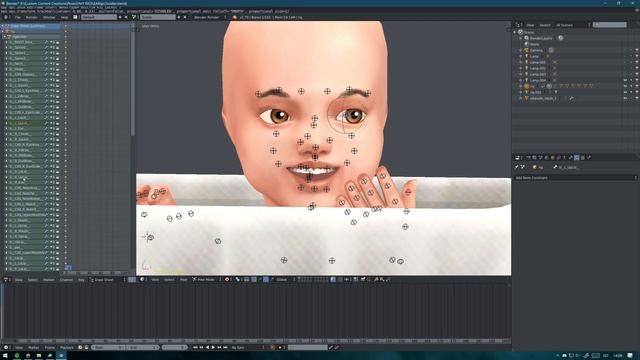
Task: Select the Dope Sheet Summary row
Action: (32, 26)
